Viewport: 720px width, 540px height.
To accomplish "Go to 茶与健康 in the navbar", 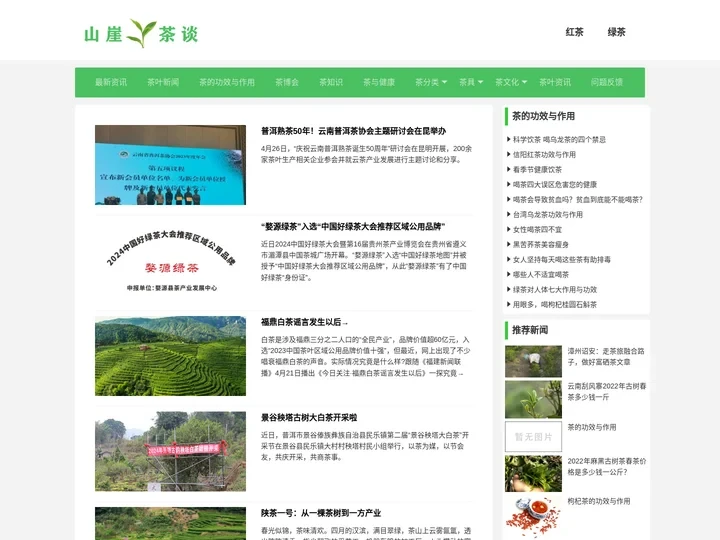I will pyautogui.click(x=379, y=82).
